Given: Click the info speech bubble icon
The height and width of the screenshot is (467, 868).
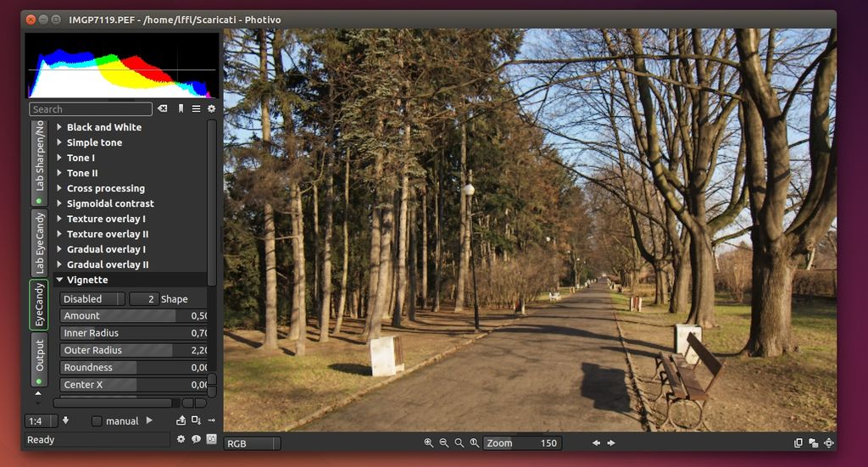Looking at the screenshot, I should [x=196, y=440].
